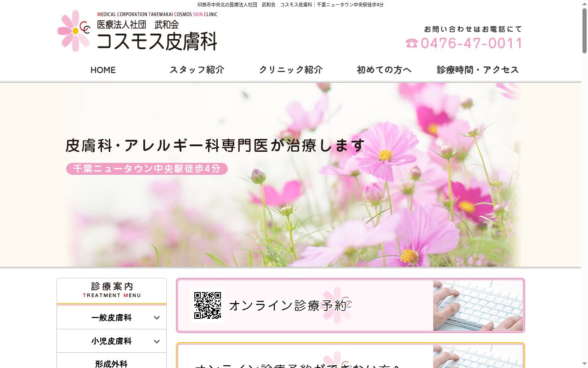The image size is (588, 368).
Task: Open the オンライン診療予約 banner
Action: coord(351,305)
